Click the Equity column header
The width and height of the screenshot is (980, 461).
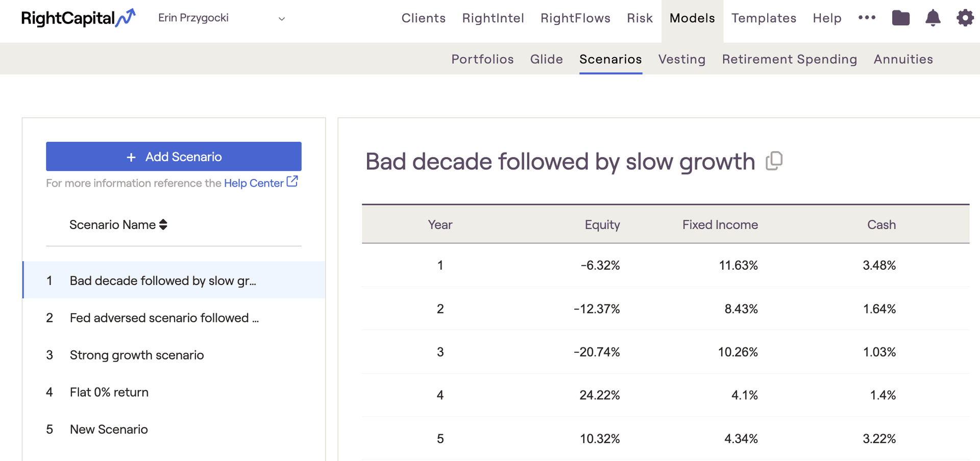[602, 225]
